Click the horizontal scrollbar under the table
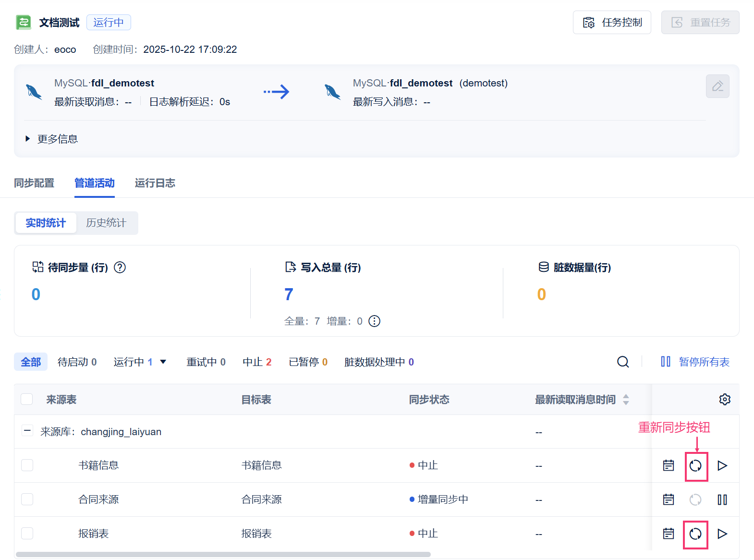The width and height of the screenshot is (754, 560). pyautogui.click(x=223, y=554)
